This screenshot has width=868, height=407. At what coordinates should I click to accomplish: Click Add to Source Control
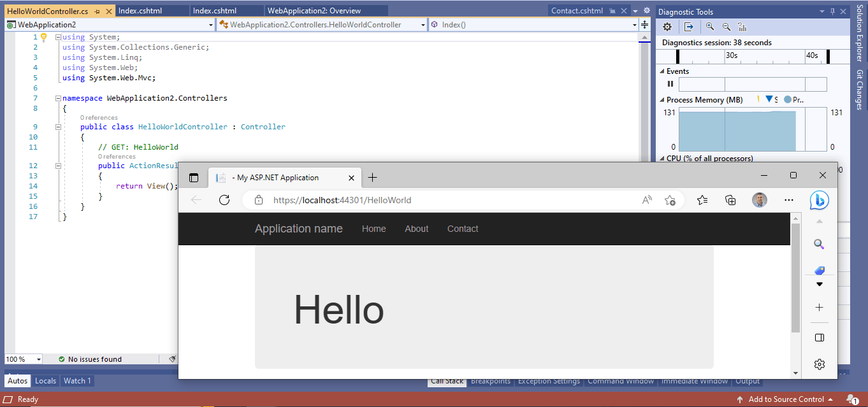786,399
